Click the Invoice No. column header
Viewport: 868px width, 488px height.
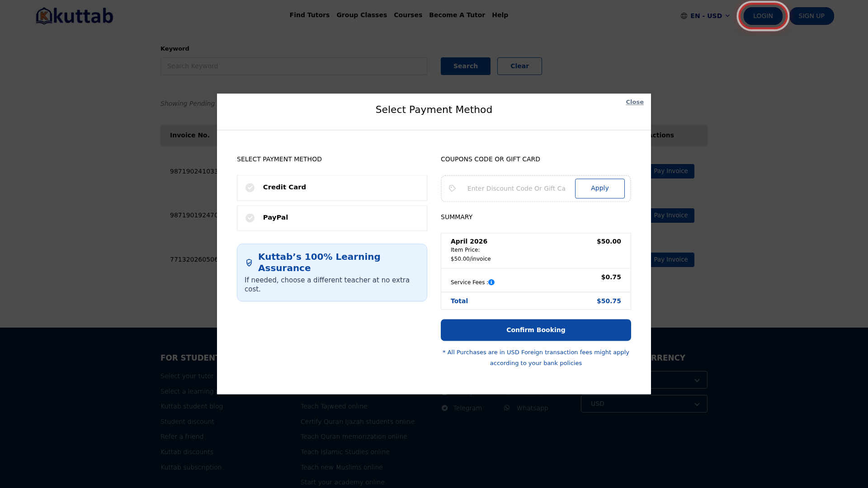(190, 135)
